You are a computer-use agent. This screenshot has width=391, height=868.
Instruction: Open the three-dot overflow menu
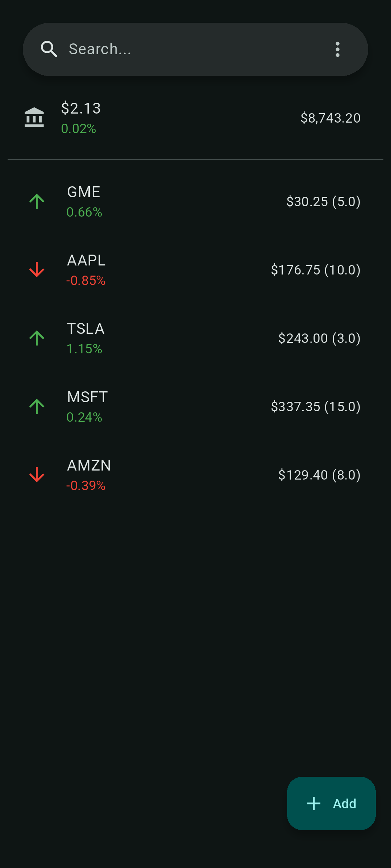[337, 49]
